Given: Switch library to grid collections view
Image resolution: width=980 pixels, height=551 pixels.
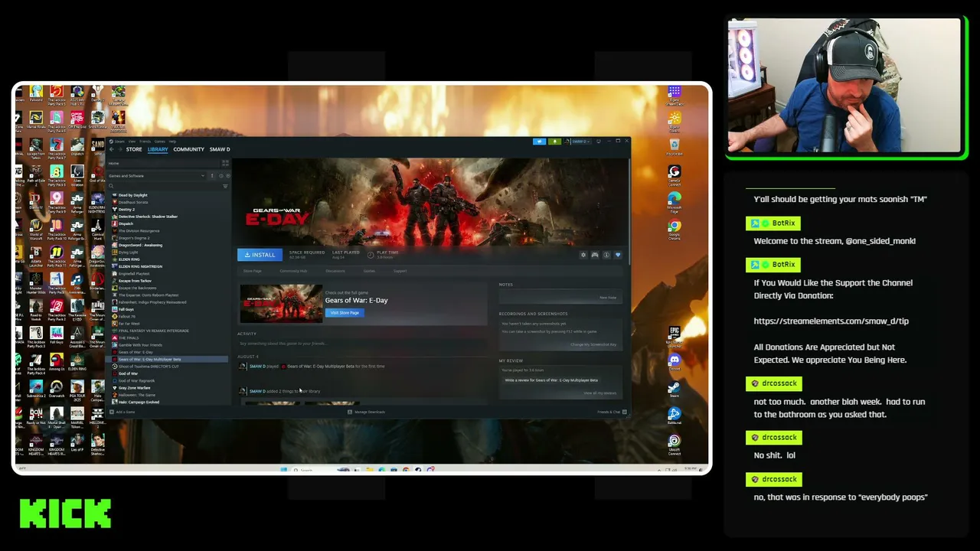Looking at the screenshot, I should (225, 163).
